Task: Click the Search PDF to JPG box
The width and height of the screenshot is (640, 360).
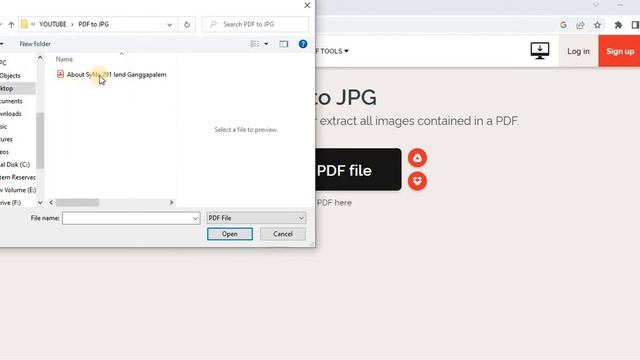Action: point(256,24)
